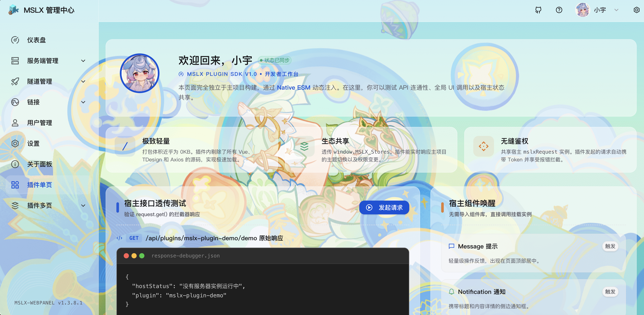
Task: Click the hexagon settings icon in the header
Action: pos(636,10)
